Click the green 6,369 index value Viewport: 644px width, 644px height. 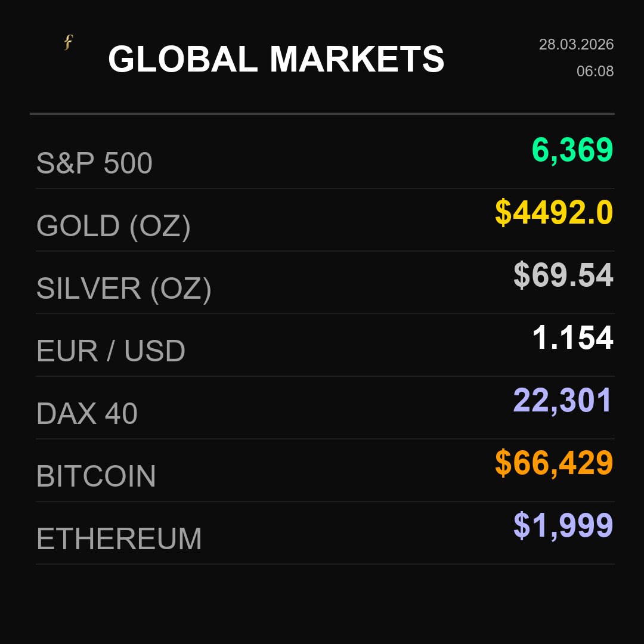pos(572,150)
